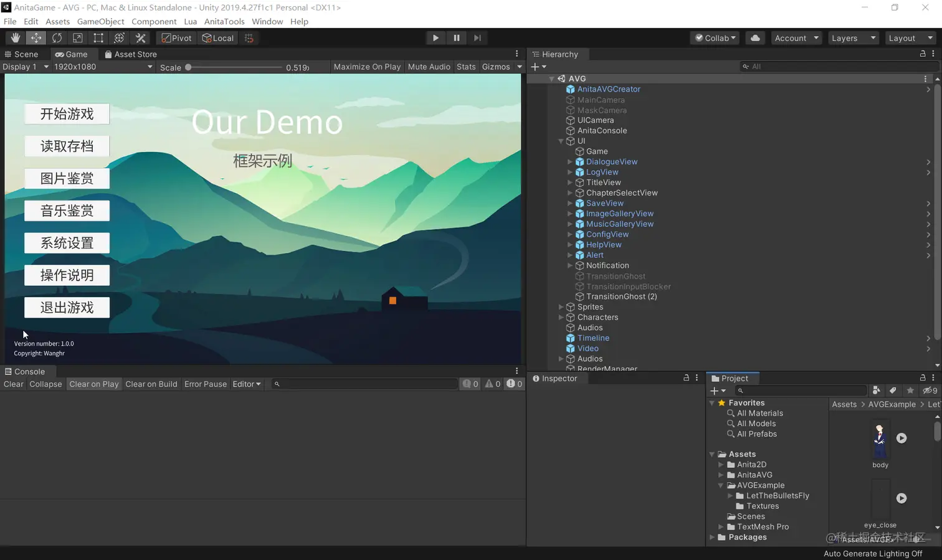942x560 pixels.
Task: Open the Layers dropdown
Action: click(854, 38)
